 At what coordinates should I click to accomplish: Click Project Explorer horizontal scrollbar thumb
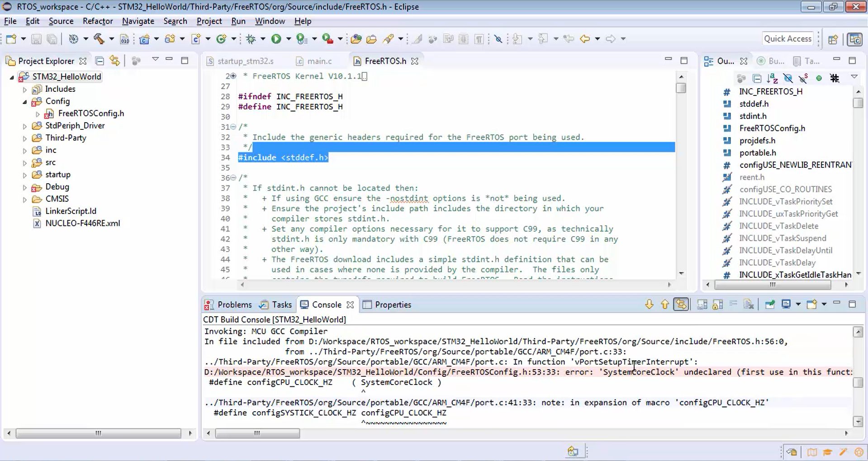pos(98,433)
